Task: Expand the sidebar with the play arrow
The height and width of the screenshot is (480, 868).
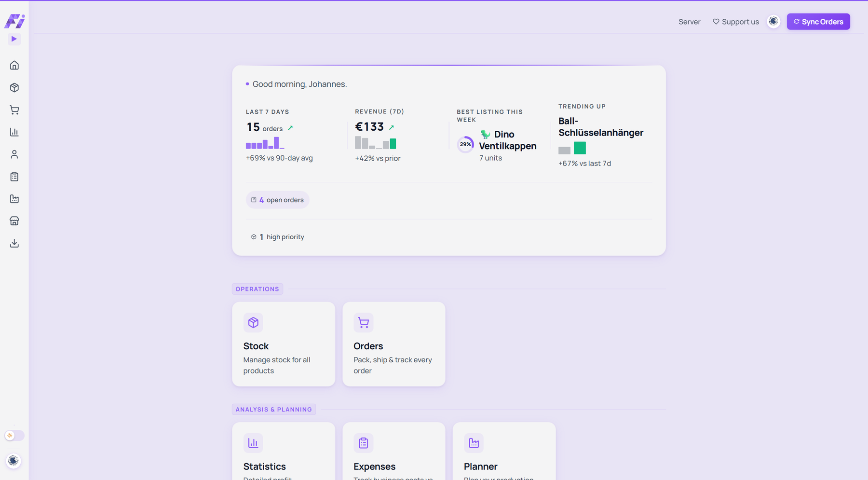Action: point(14,39)
